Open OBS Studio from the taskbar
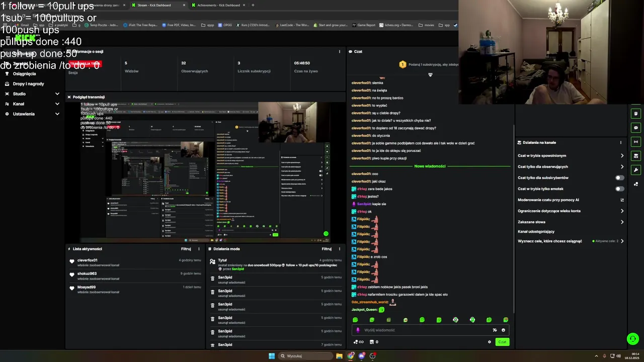The height and width of the screenshot is (362, 644). click(x=372, y=356)
